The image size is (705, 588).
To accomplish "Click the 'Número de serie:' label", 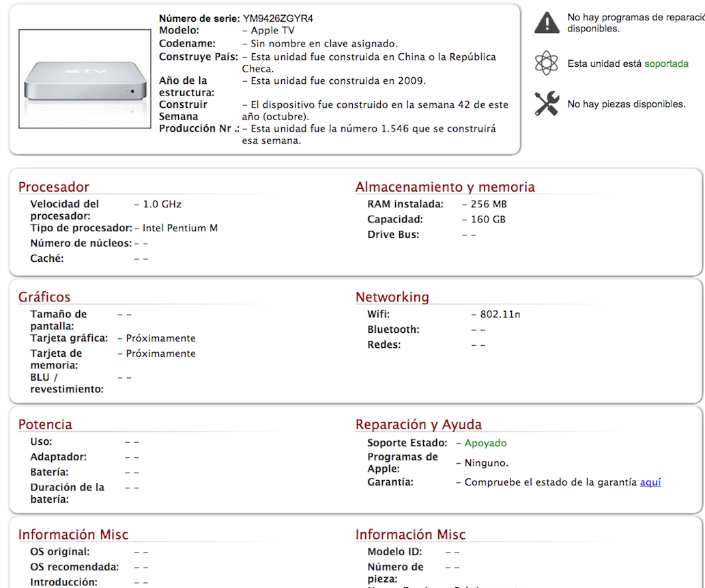I will pyautogui.click(x=199, y=18).
